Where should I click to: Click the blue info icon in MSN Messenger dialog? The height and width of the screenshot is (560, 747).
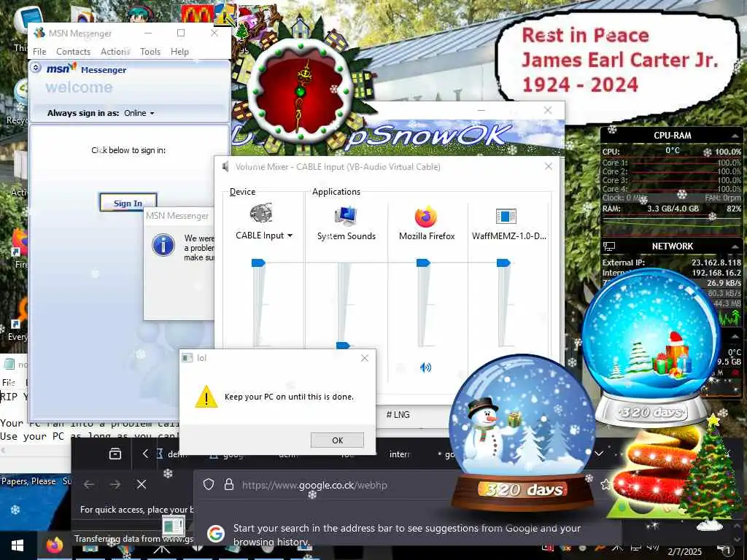[x=163, y=245]
